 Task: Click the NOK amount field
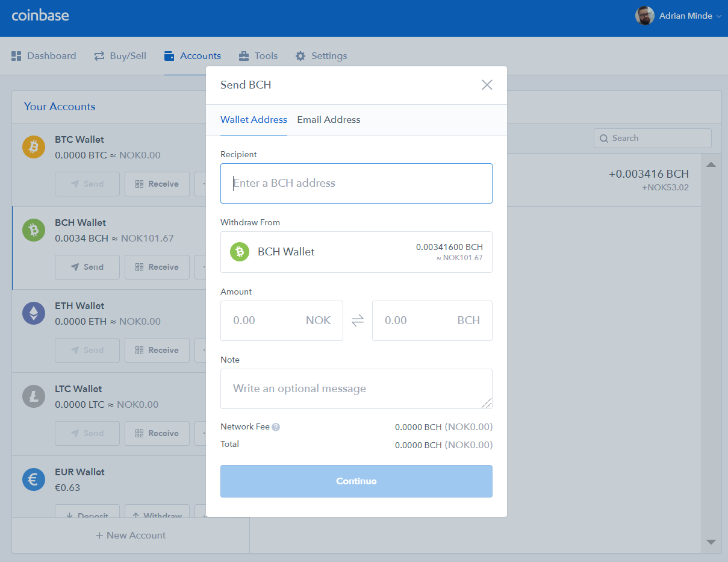click(282, 320)
